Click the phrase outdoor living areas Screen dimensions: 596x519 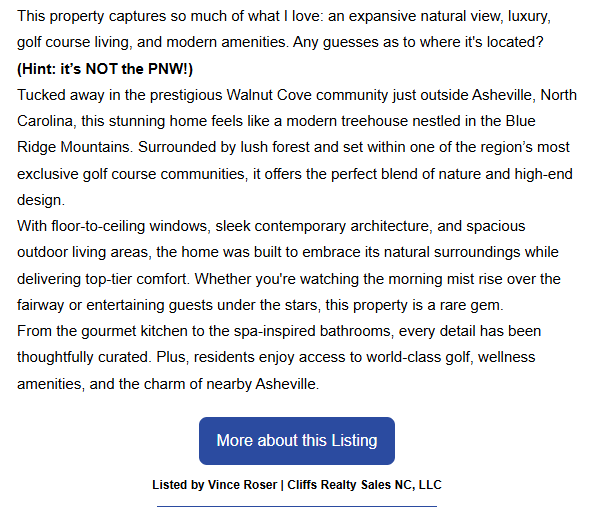click(x=82, y=252)
